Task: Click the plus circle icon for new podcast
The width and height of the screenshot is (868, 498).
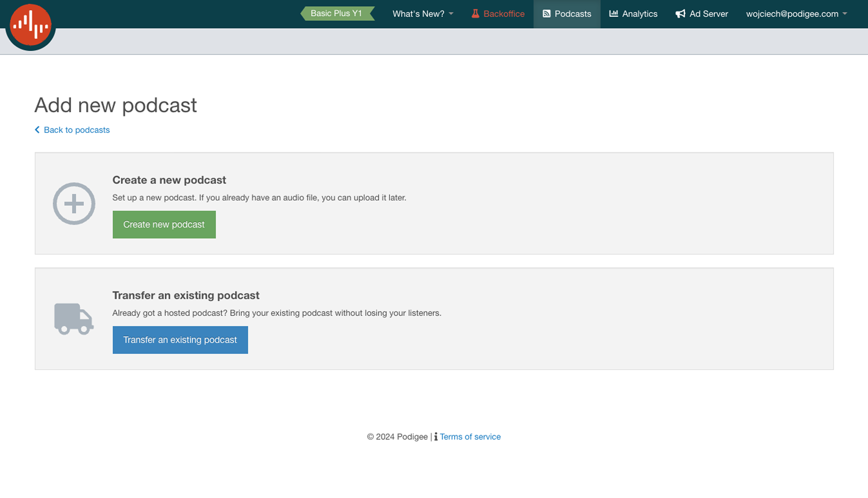Action: (74, 203)
